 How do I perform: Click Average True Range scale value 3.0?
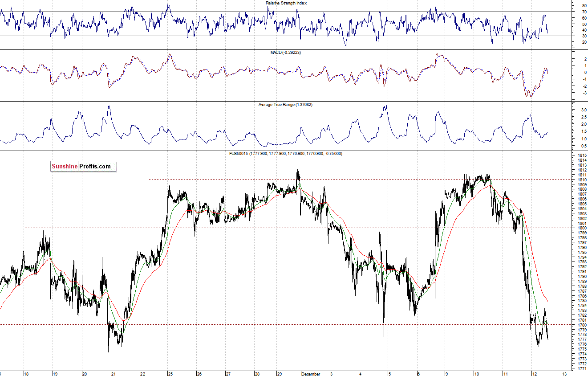coord(584,110)
